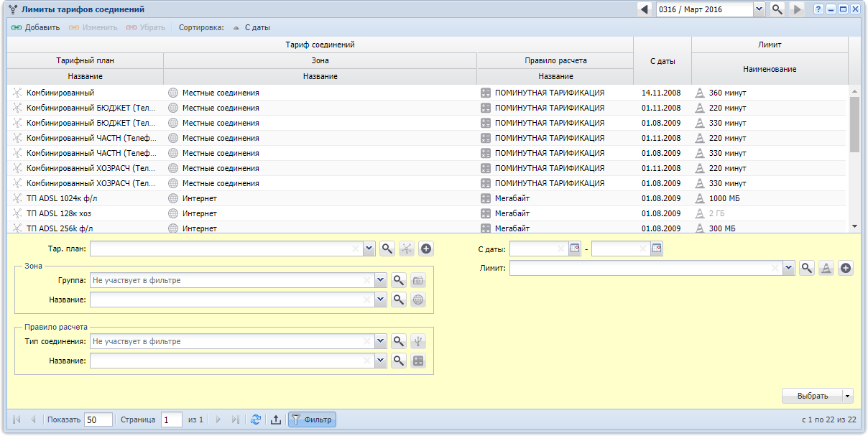This screenshot has height=436, width=868.
Task: Open zone group folder icon
Action: [418, 280]
